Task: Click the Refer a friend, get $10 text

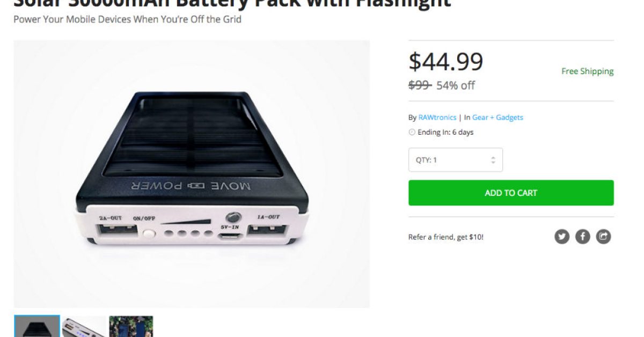Action: [x=446, y=237]
